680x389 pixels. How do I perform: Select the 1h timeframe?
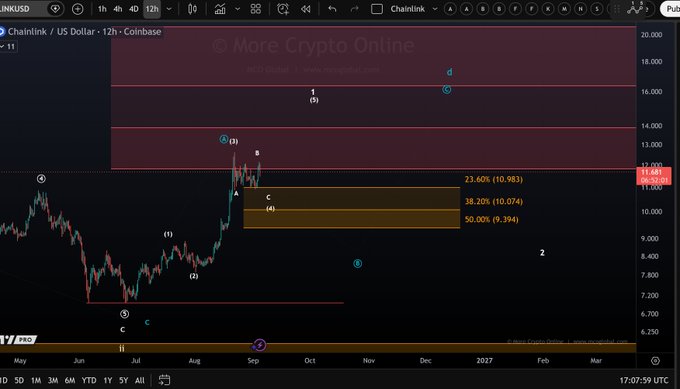pyautogui.click(x=102, y=9)
